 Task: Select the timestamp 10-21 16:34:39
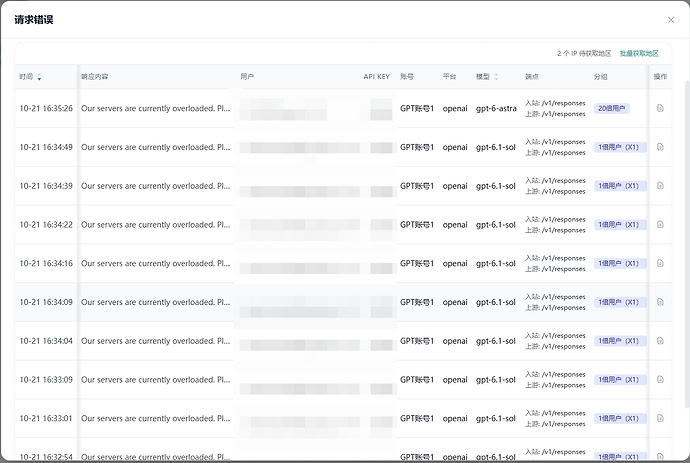pyautogui.click(x=46, y=186)
